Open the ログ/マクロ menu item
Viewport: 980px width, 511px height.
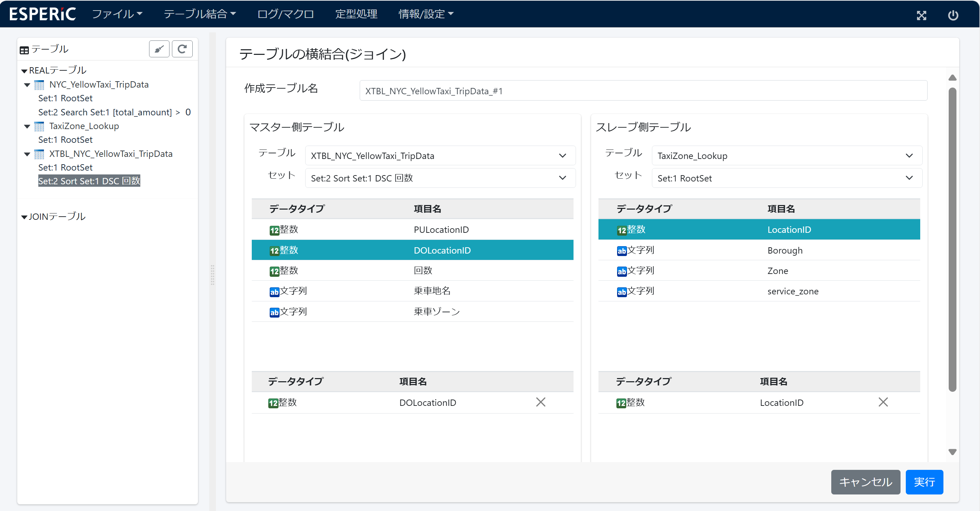pos(285,14)
